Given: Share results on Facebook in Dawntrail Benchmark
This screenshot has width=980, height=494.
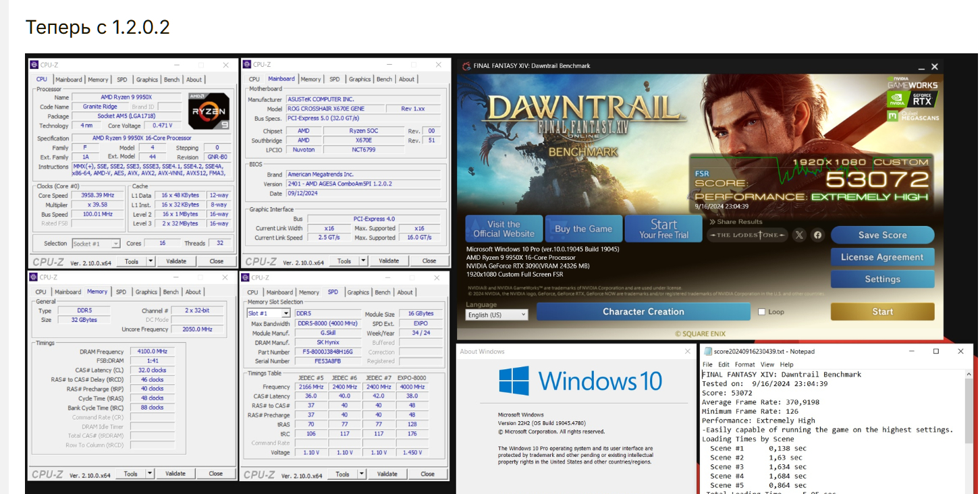Looking at the screenshot, I should (818, 235).
